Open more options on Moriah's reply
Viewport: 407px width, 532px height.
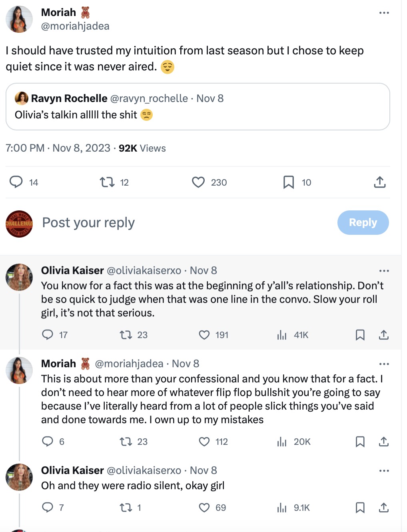click(384, 364)
